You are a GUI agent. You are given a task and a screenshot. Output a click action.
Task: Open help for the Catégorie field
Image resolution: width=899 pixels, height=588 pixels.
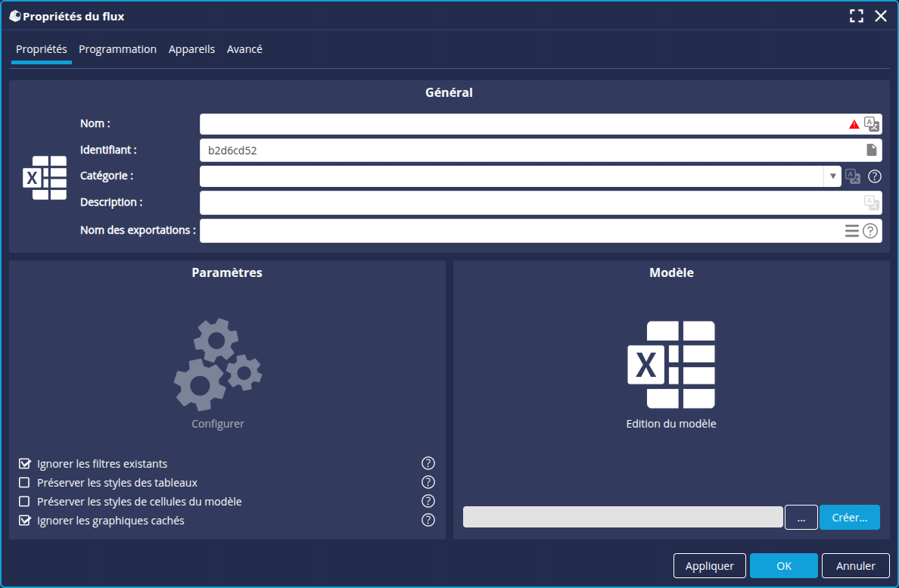875,176
